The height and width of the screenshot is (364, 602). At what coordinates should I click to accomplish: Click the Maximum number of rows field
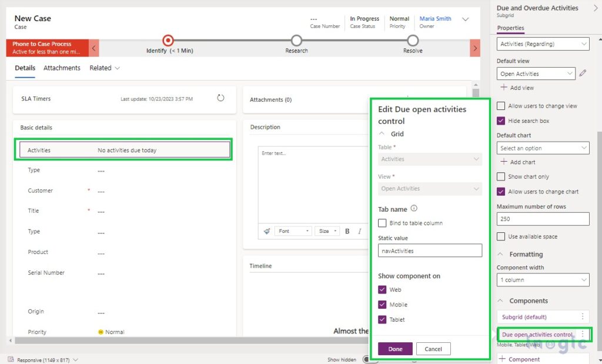[x=542, y=219]
